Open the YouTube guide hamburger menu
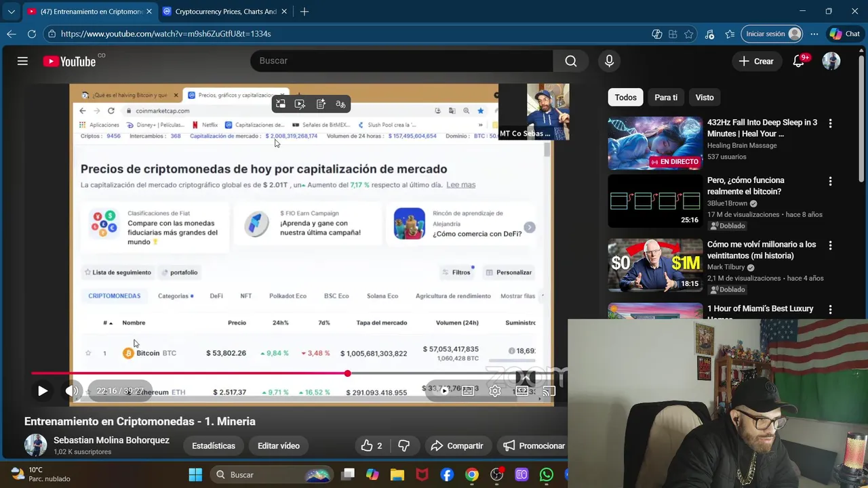The width and height of the screenshot is (868, 488). coord(22,61)
